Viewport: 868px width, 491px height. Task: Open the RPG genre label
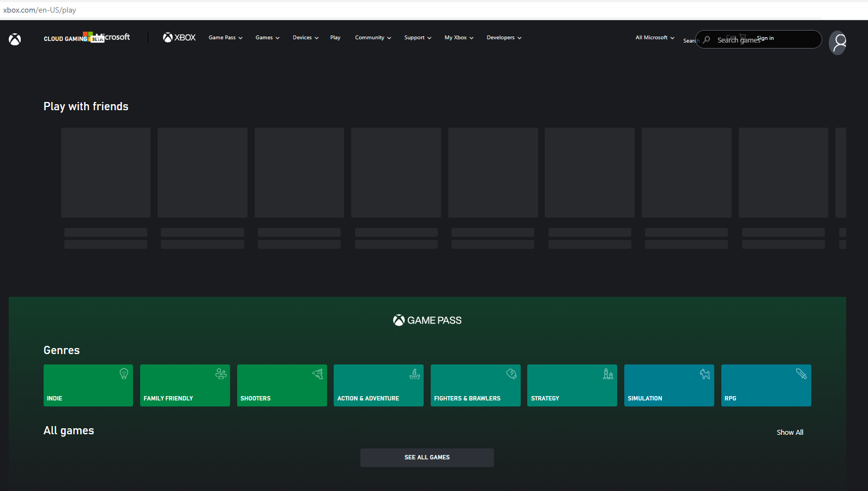pyautogui.click(x=731, y=398)
